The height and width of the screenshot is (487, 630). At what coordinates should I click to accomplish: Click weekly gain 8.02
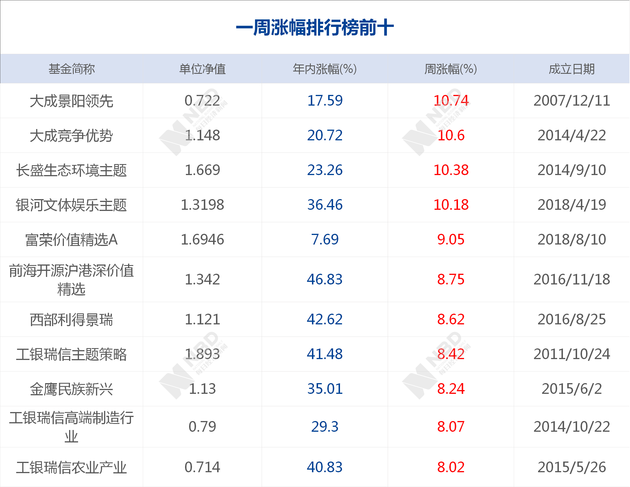[451, 467]
